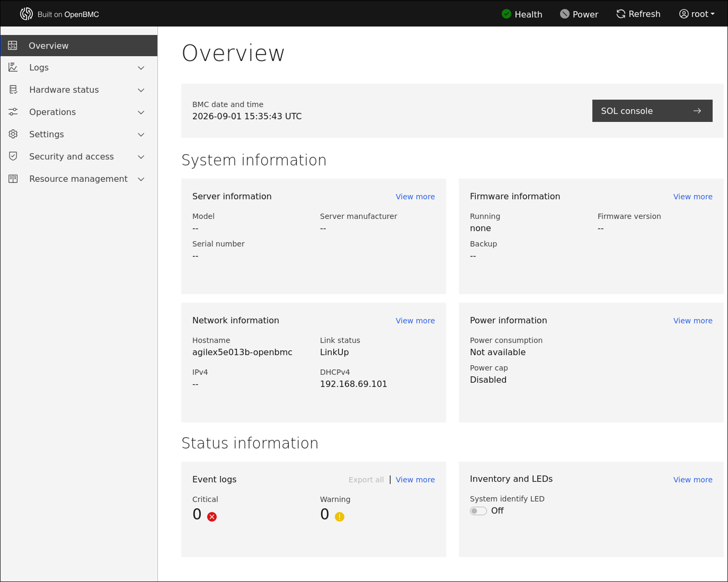Expand the Security and access chevron

click(141, 157)
